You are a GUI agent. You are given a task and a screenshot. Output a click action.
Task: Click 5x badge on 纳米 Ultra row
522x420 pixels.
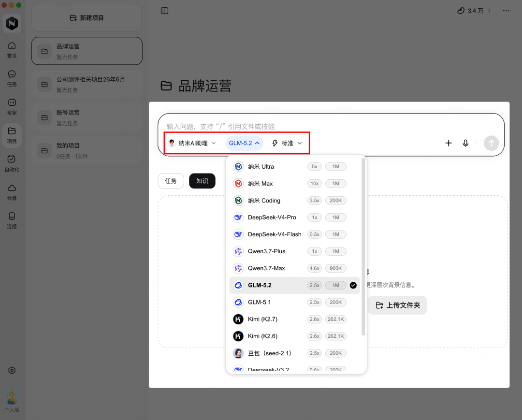(315, 166)
